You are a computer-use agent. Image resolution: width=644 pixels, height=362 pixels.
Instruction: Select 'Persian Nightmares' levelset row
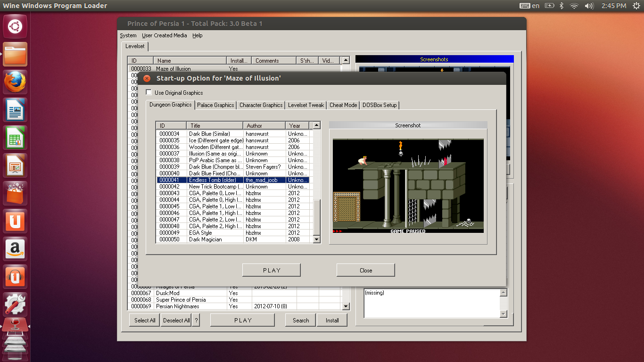coord(234,306)
